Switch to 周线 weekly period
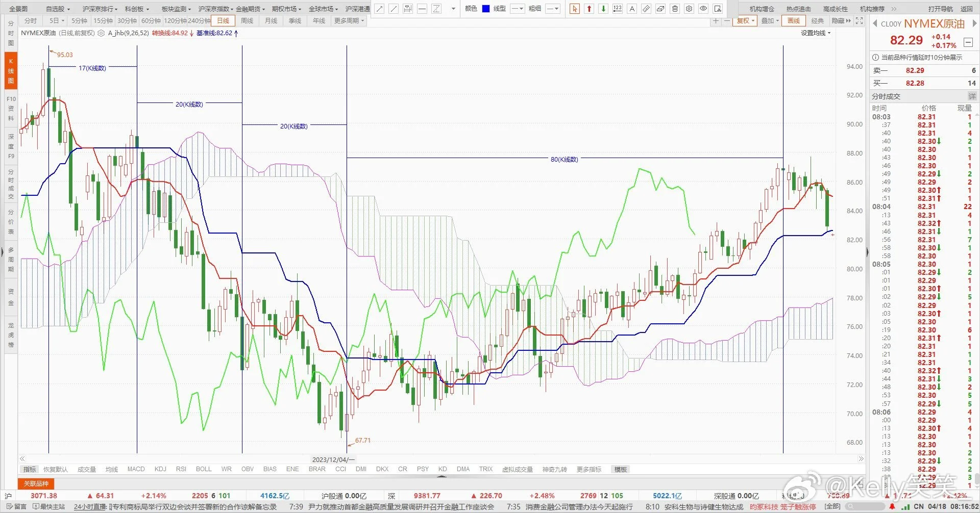Screen dimensions: 980x513 tap(247, 21)
